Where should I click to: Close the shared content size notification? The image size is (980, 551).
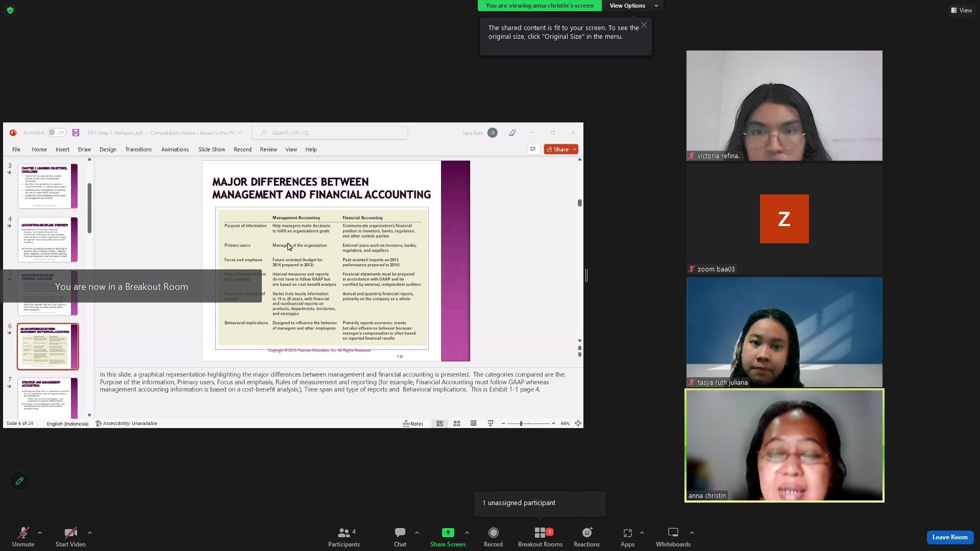[644, 25]
